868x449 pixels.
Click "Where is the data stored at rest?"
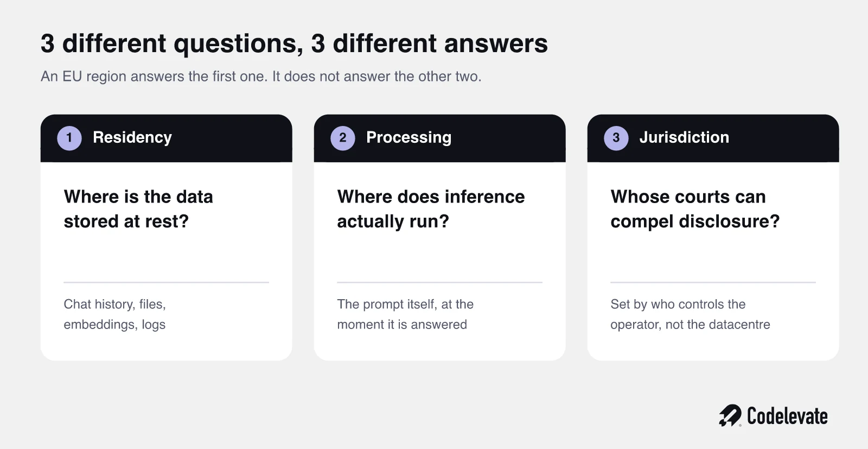pos(138,209)
